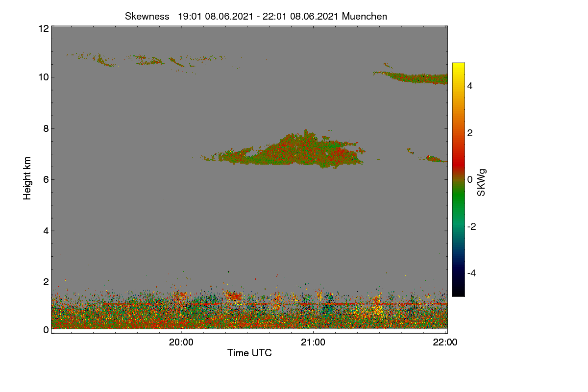Click the '0' colorbar tick label

tap(470, 179)
